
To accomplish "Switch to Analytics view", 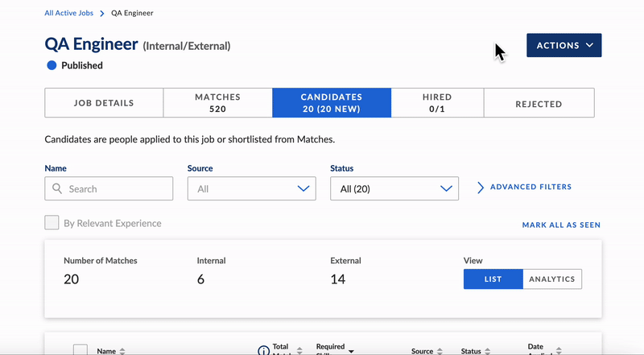I will tap(552, 279).
